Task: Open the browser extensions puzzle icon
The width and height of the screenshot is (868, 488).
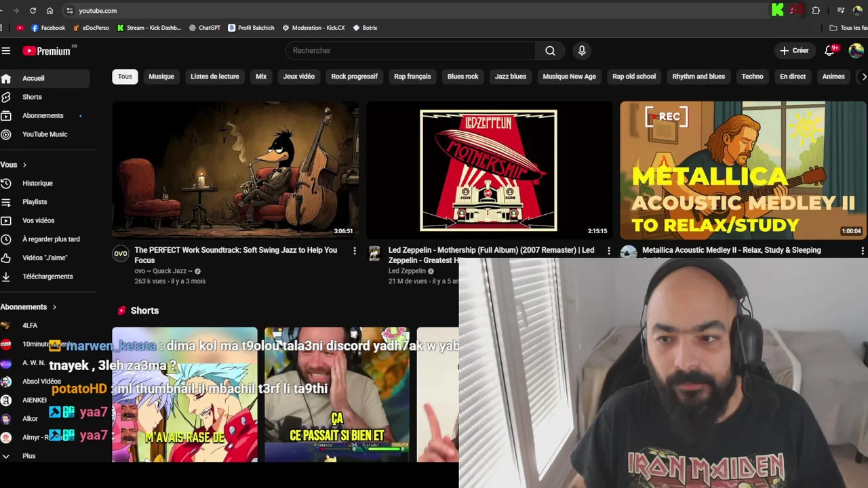Action: [816, 10]
